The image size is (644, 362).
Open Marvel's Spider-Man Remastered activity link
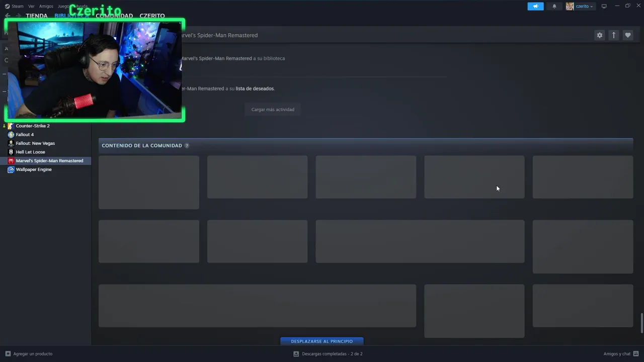216,58
